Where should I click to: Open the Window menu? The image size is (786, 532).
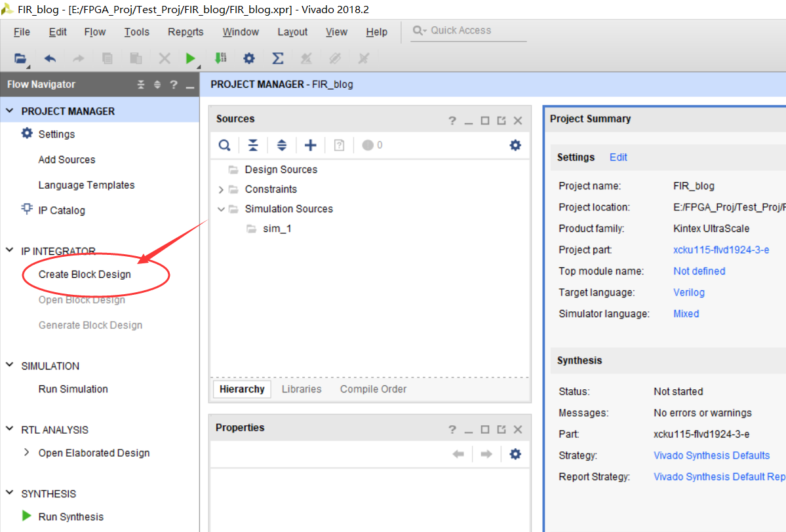(241, 32)
